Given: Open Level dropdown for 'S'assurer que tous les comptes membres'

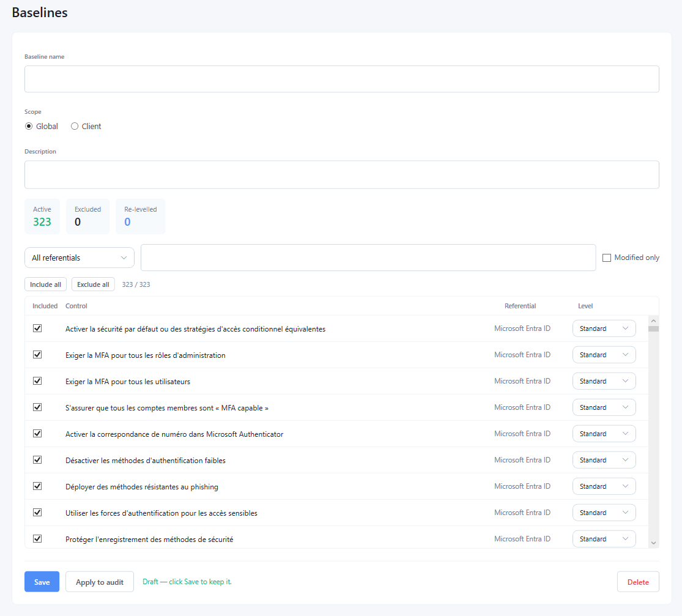Looking at the screenshot, I should tap(604, 407).
